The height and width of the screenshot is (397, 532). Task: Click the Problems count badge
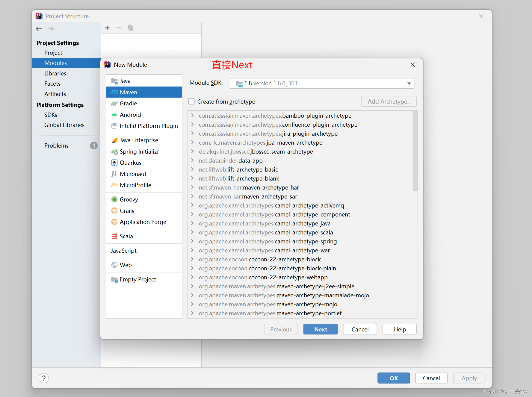click(x=94, y=146)
